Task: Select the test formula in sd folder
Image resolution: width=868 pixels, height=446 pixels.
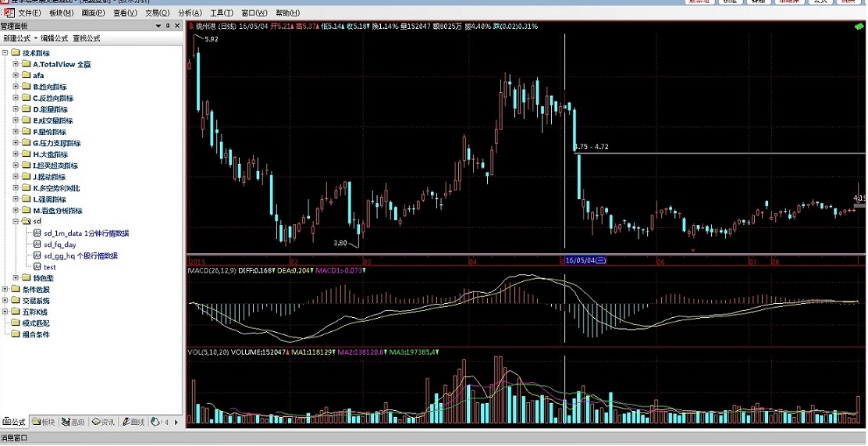Action: pyautogui.click(x=49, y=267)
